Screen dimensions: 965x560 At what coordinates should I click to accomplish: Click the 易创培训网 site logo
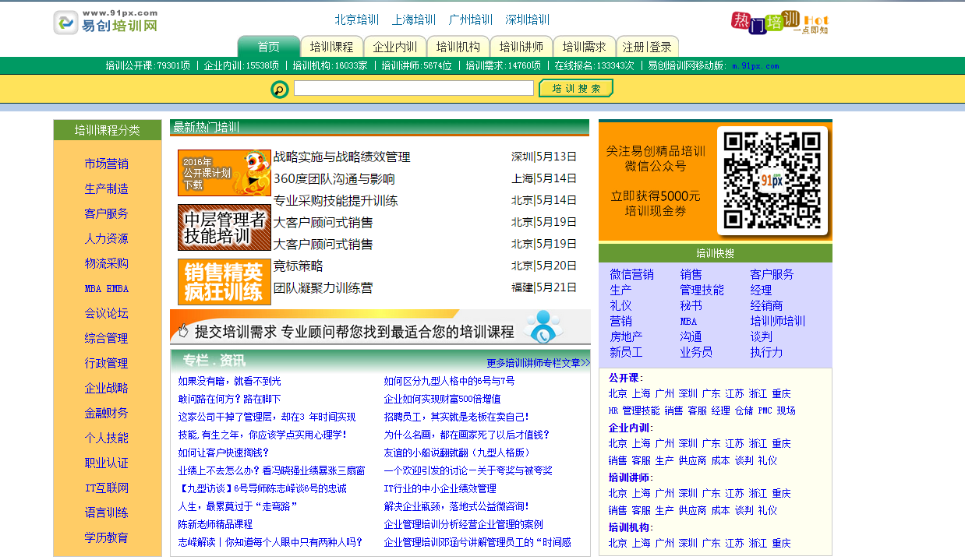point(105,22)
